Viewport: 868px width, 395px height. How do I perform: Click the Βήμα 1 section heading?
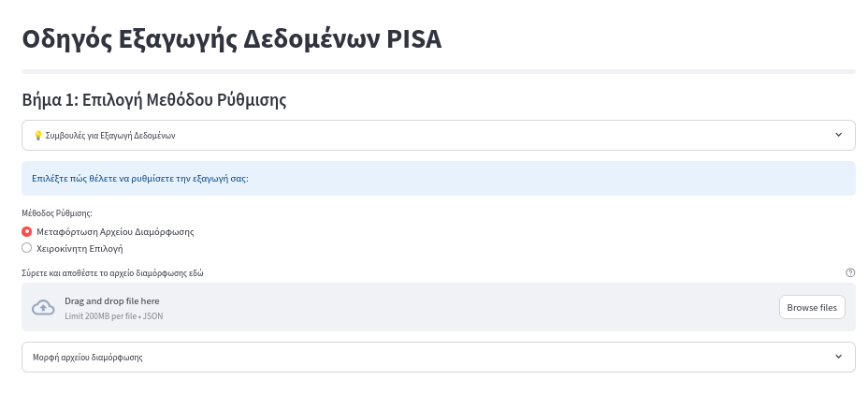[154, 100]
